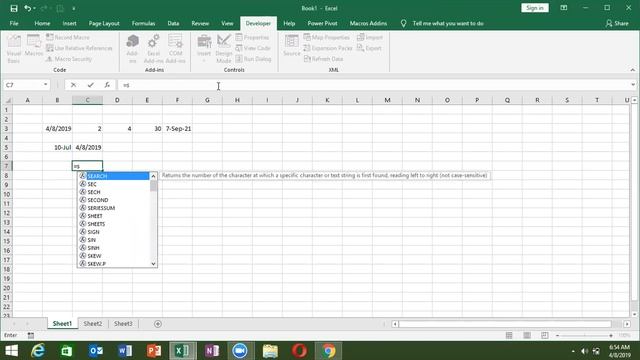The image size is (640, 360).
Task: Switch to the Power Pivot tab
Action: pyautogui.click(x=322, y=23)
